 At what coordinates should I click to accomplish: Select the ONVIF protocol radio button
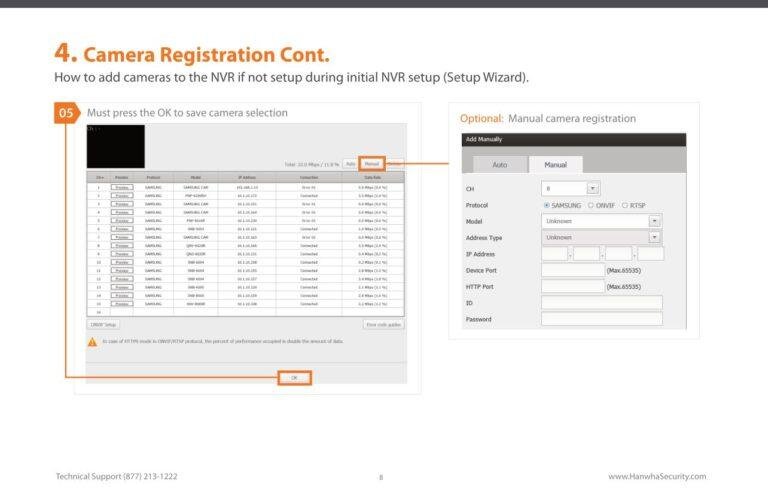tap(591, 206)
